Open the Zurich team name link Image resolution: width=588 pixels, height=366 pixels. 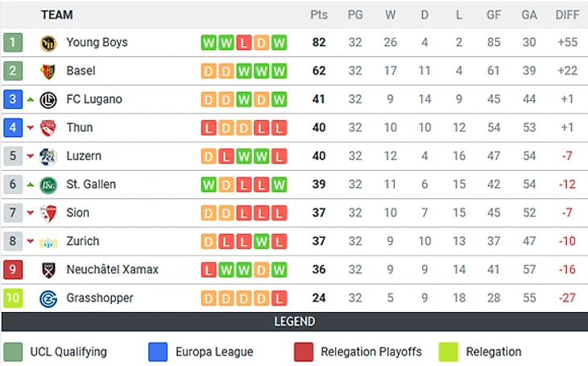coord(83,241)
